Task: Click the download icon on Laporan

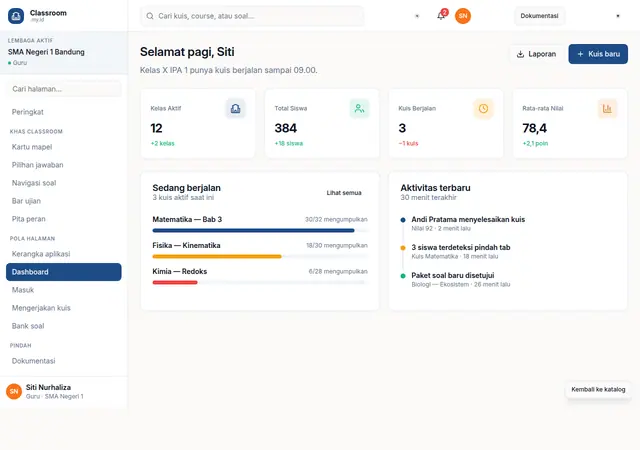Action: (520, 54)
